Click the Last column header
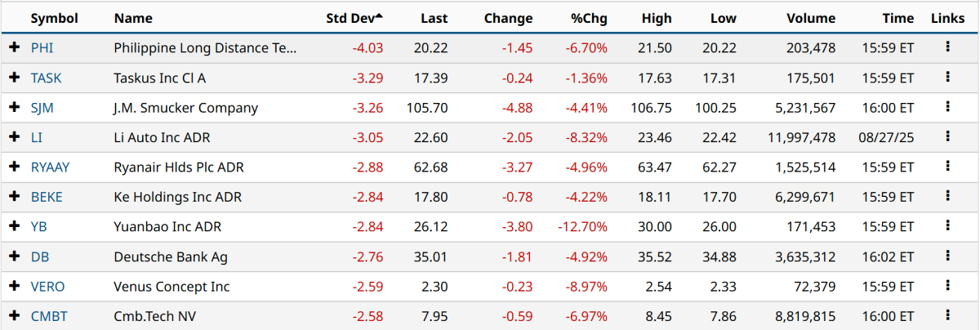Image resolution: width=980 pixels, height=330 pixels. tap(434, 18)
